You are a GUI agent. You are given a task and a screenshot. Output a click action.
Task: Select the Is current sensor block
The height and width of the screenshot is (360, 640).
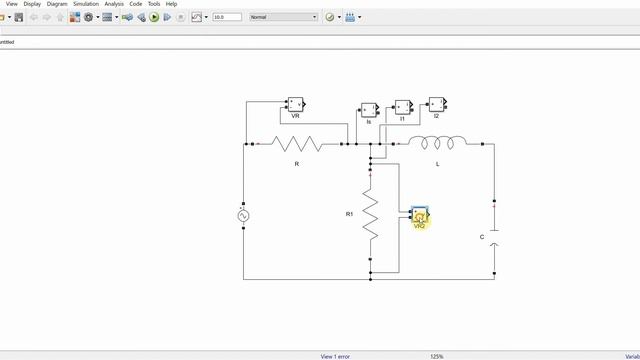(x=369, y=110)
